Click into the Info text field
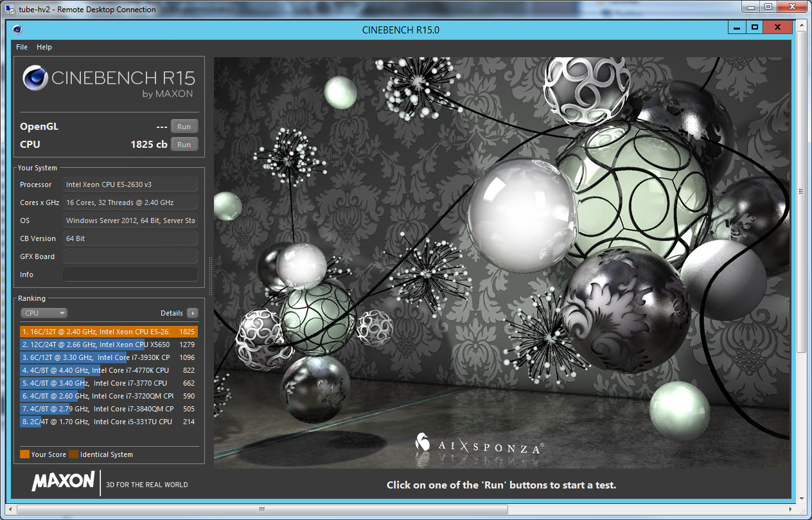The width and height of the screenshot is (812, 520). (130, 274)
